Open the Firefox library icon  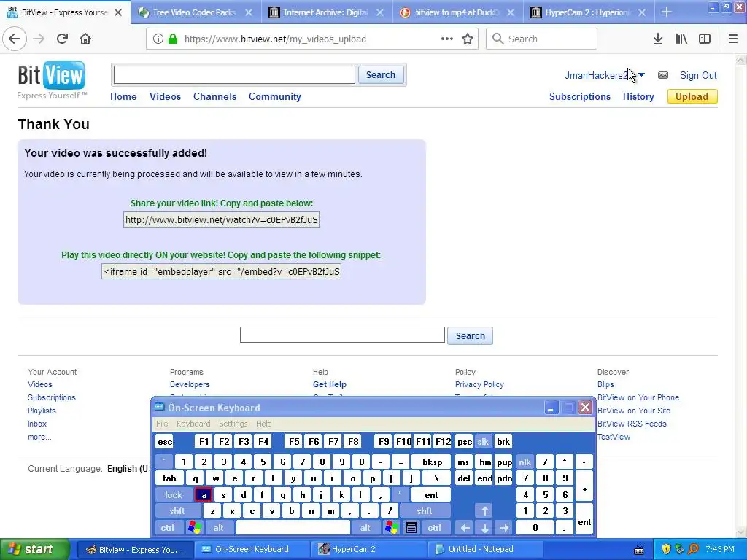[x=681, y=39]
